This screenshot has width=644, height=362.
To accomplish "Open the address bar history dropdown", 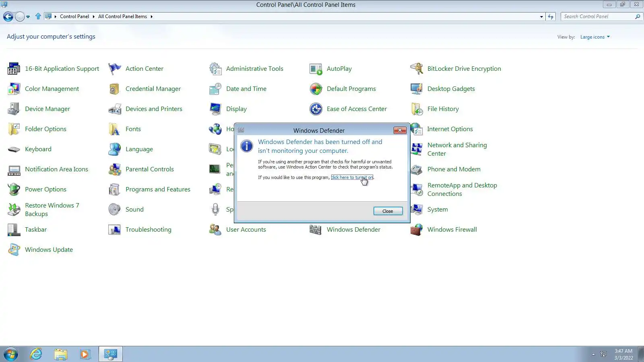I will coord(541,16).
